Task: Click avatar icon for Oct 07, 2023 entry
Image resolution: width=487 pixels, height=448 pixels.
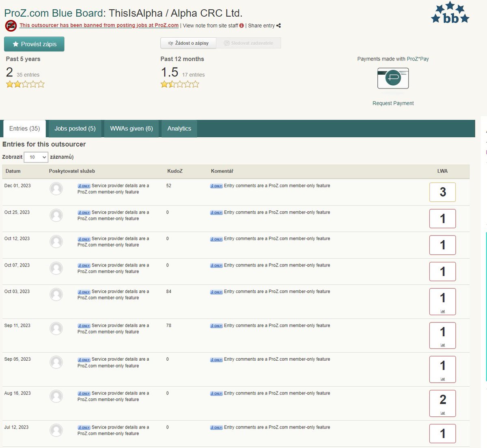Action: pyautogui.click(x=56, y=268)
